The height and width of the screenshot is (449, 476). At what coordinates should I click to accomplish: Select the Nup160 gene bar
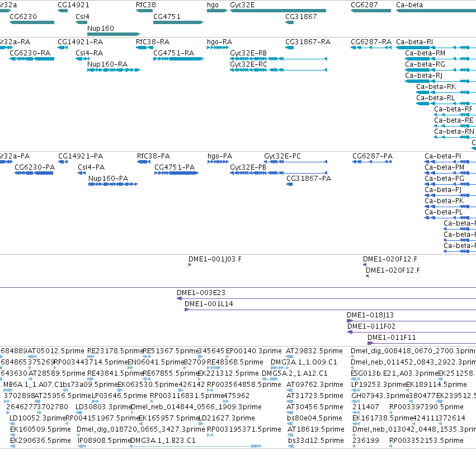tap(114, 34)
